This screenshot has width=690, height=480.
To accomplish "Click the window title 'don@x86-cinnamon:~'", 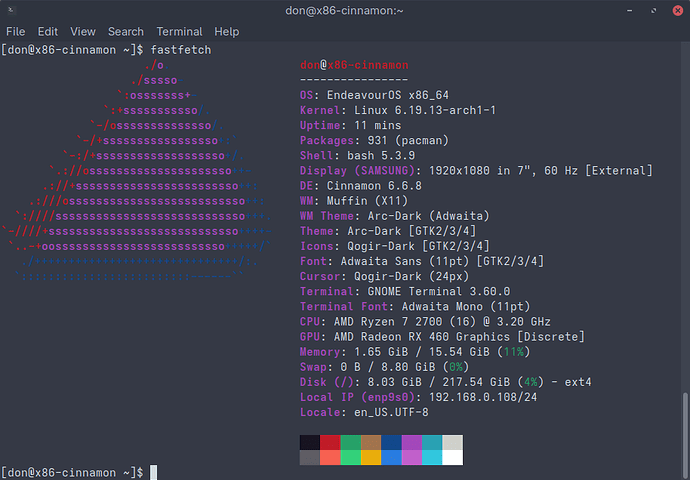I will click(x=345, y=11).
